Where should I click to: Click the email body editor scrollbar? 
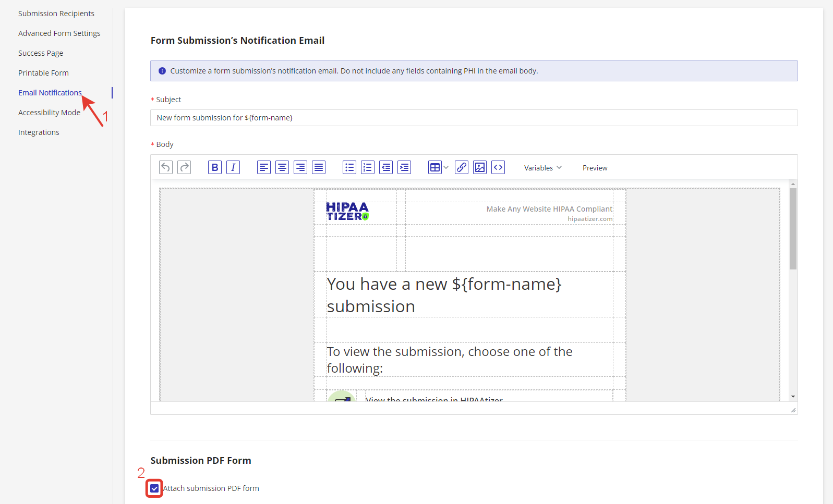point(793,229)
